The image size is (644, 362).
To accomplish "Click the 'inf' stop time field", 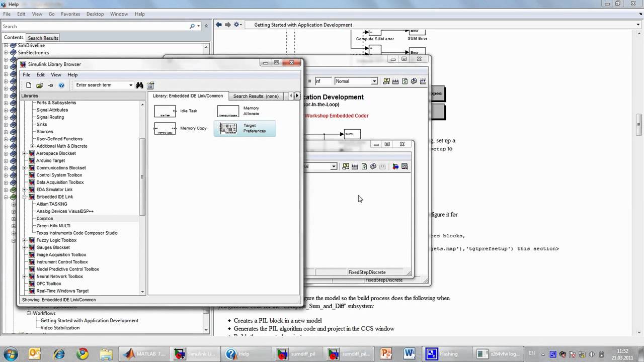I will pos(324,81).
